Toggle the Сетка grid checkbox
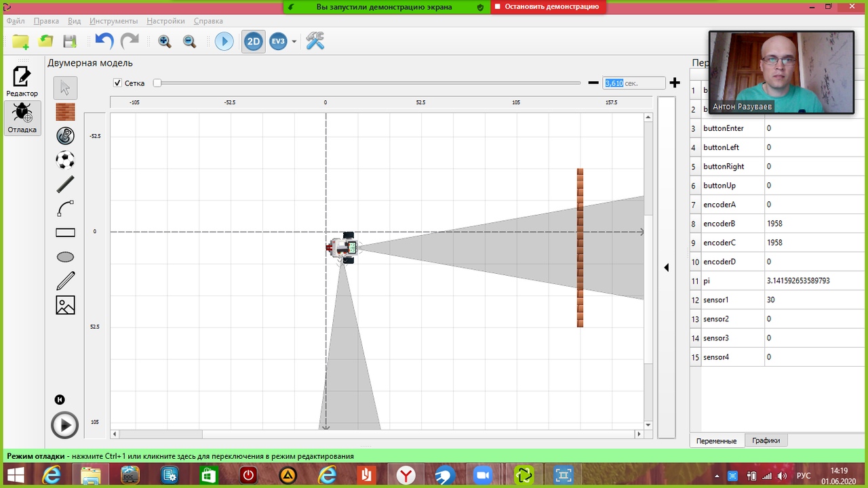Image resolution: width=868 pixels, height=488 pixels. pyautogui.click(x=117, y=83)
